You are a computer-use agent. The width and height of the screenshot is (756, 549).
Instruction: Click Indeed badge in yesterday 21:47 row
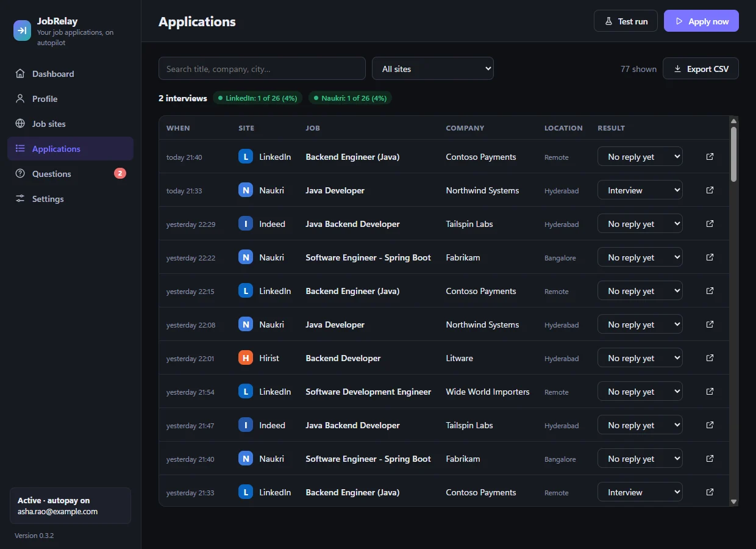coord(246,425)
